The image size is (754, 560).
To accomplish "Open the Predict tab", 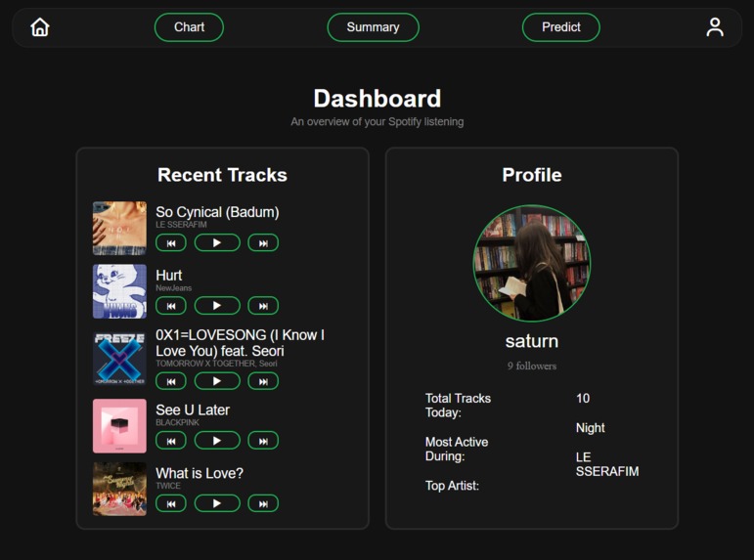I will click(x=560, y=27).
